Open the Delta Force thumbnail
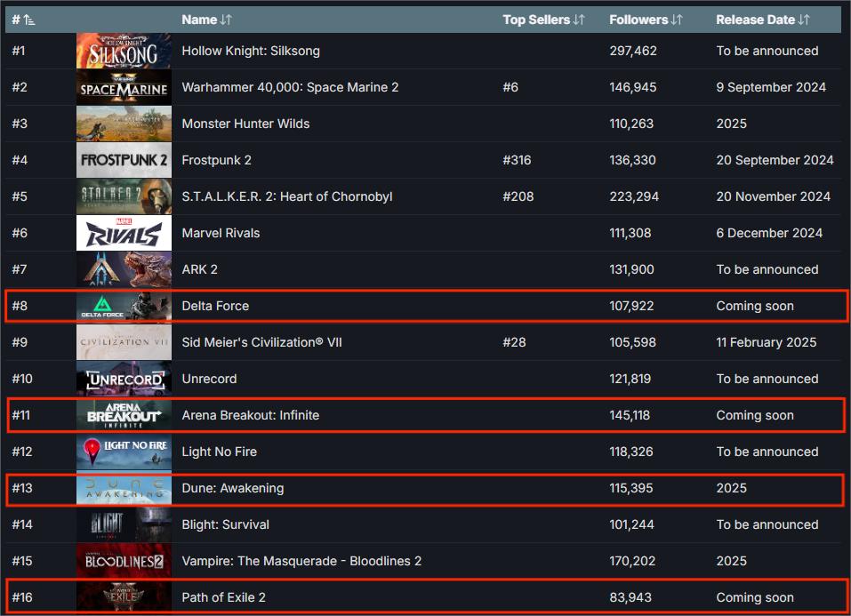Viewport: 851px width, 616px height. (124, 306)
